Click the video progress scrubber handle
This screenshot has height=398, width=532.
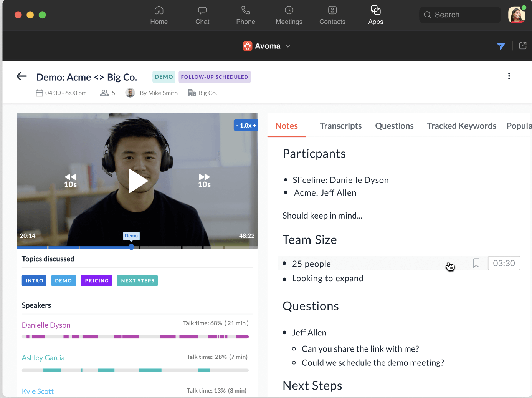[131, 247]
